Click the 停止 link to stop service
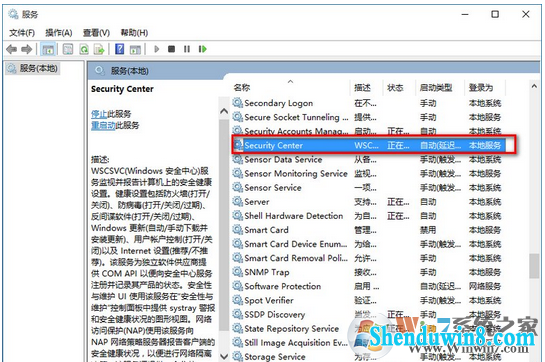 tap(99, 114)
